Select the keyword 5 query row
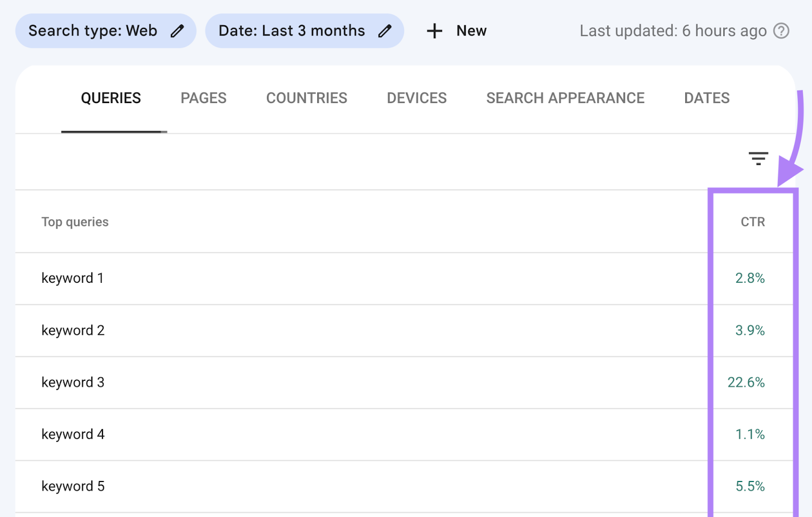 (72, 486)
